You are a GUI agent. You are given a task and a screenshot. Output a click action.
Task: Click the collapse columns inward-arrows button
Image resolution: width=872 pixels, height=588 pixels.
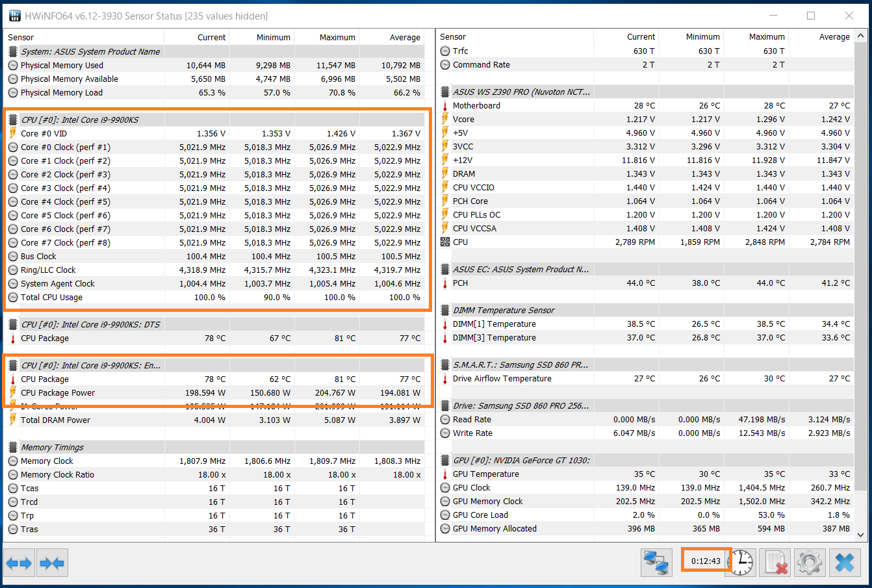pos(53,563)
